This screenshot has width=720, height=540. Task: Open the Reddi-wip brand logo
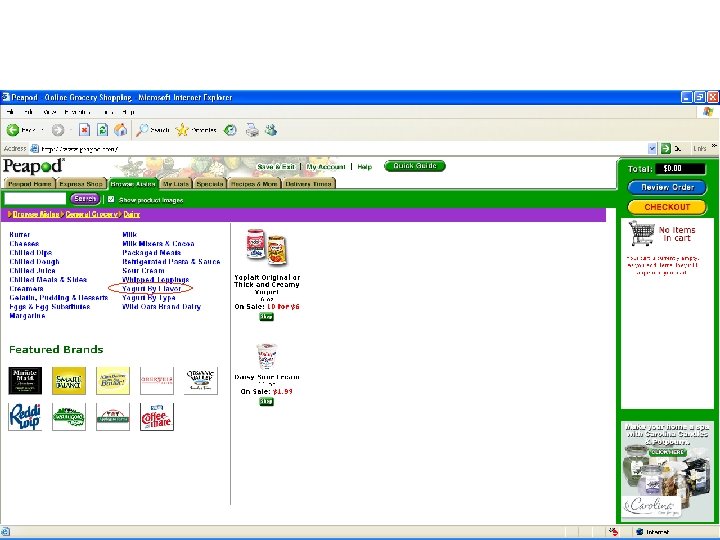[25, 417]
